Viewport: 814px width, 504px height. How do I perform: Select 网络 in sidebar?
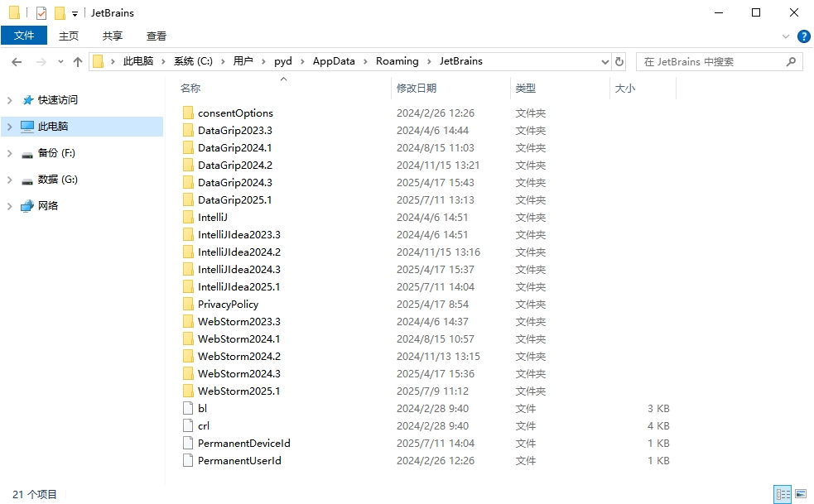[48, 206]
